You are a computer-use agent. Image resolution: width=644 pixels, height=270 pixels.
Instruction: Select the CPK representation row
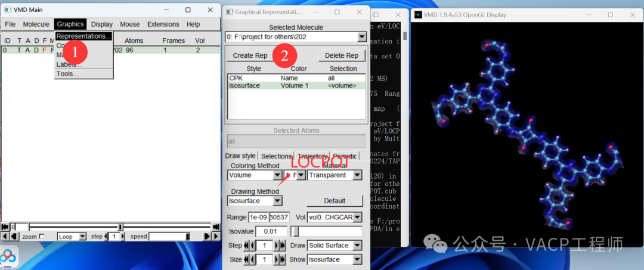(296, 78)
